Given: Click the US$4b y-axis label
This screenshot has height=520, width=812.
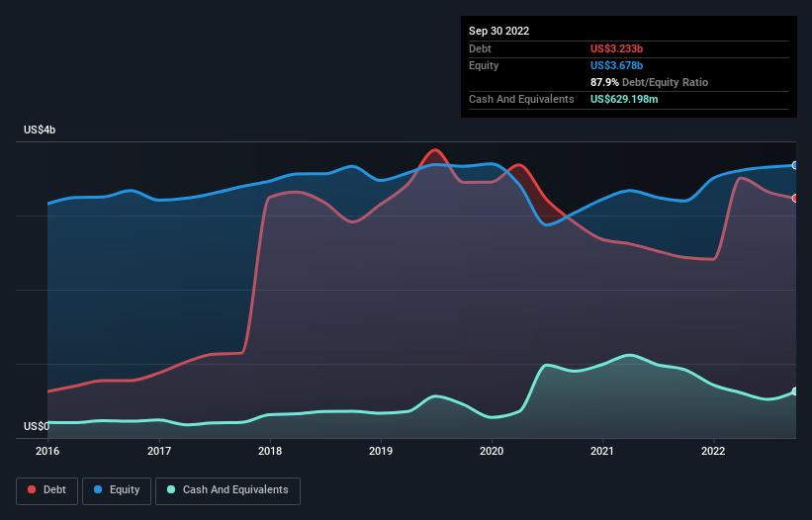Looking at the screenshot, I should [x=41, y=130].
